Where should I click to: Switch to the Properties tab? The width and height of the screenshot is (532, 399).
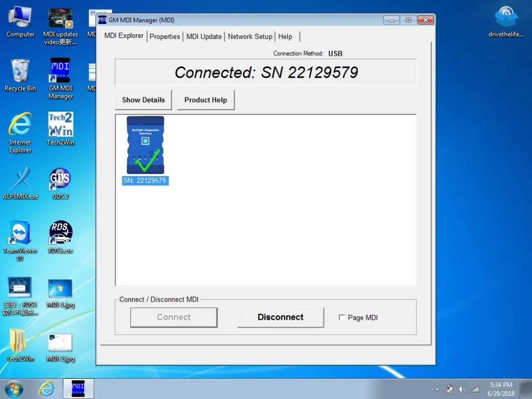click(164, 36)
